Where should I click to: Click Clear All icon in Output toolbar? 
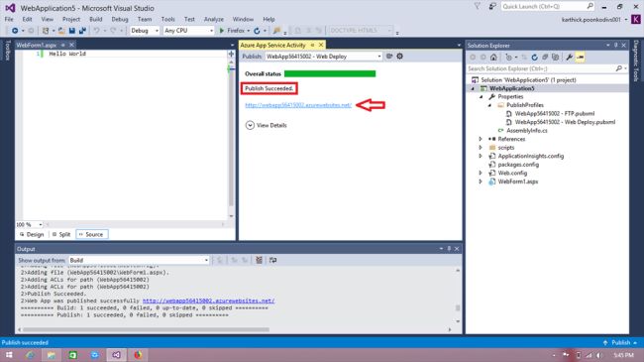259,260
